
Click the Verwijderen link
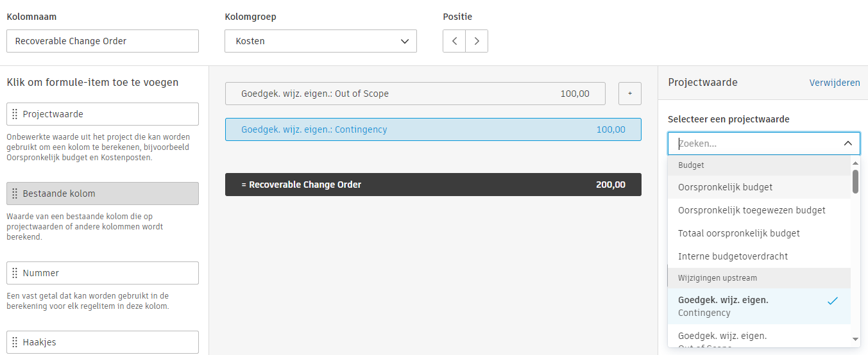(834, 83)
